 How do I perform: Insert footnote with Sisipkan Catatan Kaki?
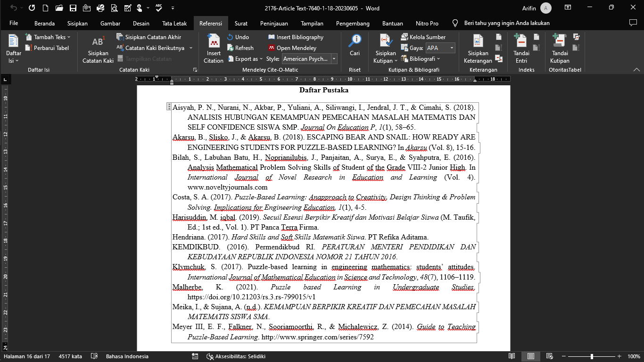pyautogui.click(x=98, y=49)
